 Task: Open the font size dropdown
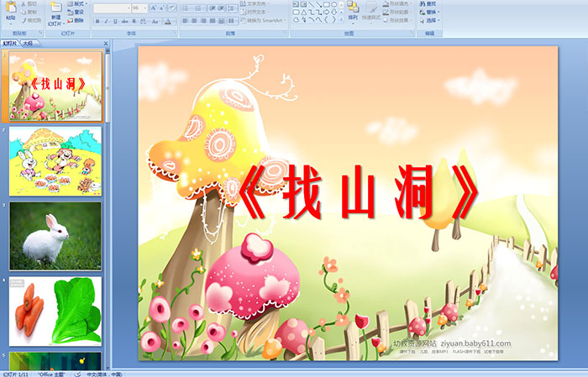coord(144,8)
